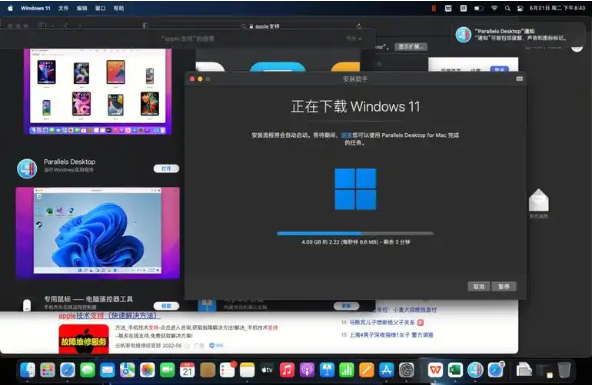Launch WPS Office from the Dock
The height and width of the screenshot is (385, 592).
[x=435, y=370]
